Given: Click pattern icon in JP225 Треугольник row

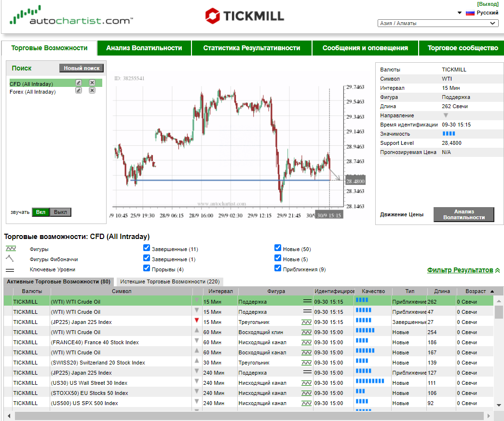Looking at the screenshot, I should 307,322.
